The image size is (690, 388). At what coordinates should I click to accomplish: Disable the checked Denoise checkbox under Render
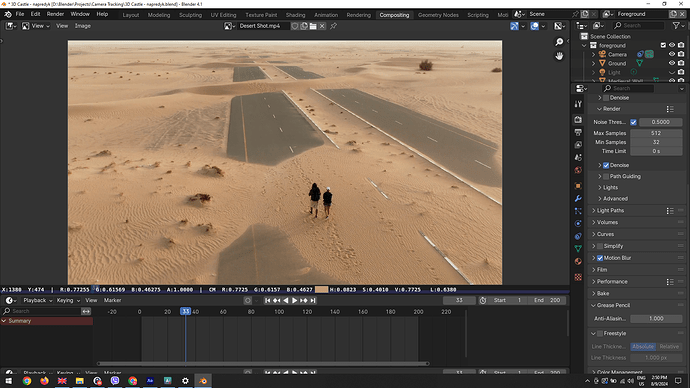click(x=606, y=165)
